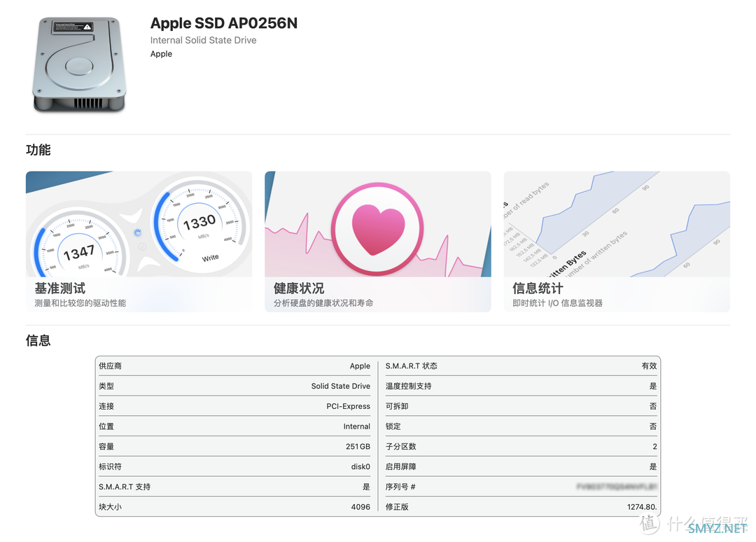
Task: Select the 块大小 value 4096
Action: [x=360, y=507]
